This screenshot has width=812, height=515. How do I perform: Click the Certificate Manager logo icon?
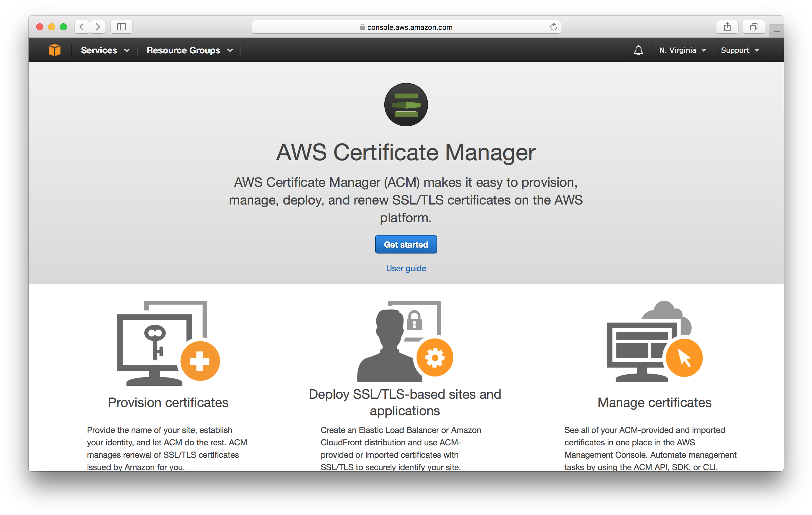pyautogui.click(x=406, y=104)
